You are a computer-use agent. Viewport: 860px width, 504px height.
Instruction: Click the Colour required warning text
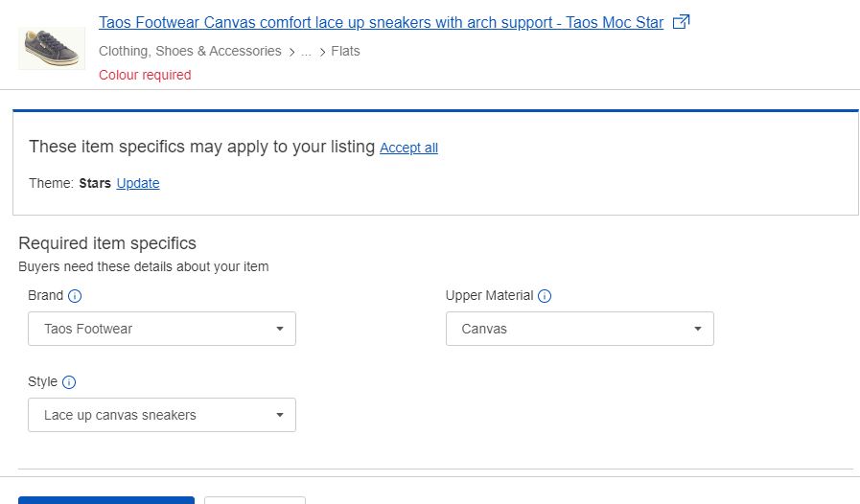145,75
